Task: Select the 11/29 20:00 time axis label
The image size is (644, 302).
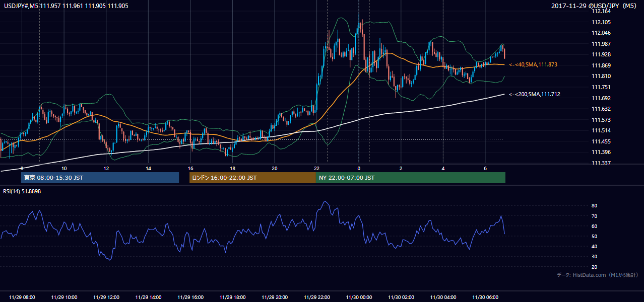Action: pyautogui.click(x=275, y=297)
